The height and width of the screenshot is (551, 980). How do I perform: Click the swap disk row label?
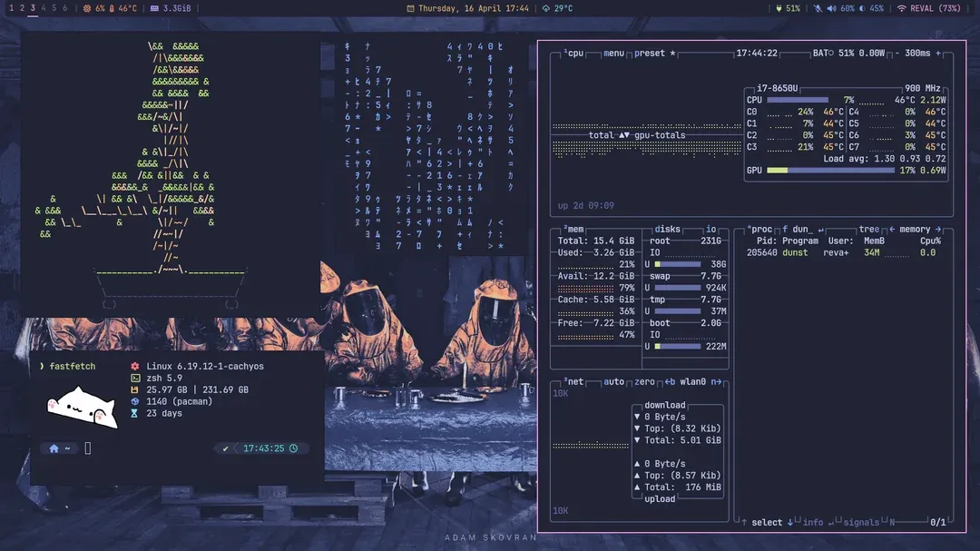tap(660, 276)
